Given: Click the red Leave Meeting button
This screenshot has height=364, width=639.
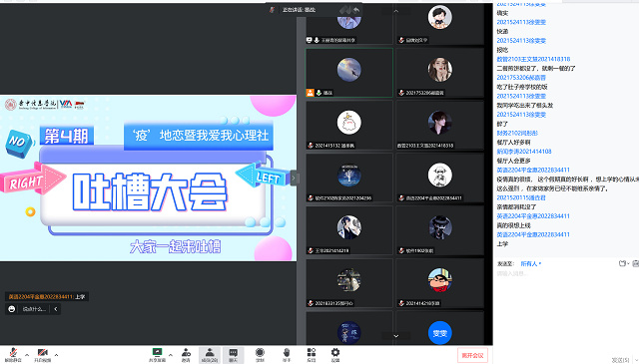Looking at the screenshot, I should point(472,355).
